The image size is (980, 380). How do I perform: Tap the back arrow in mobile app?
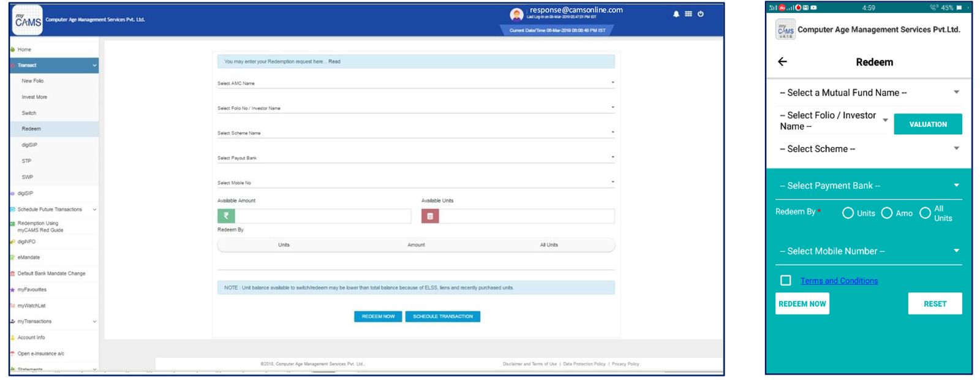coord(782,62)
